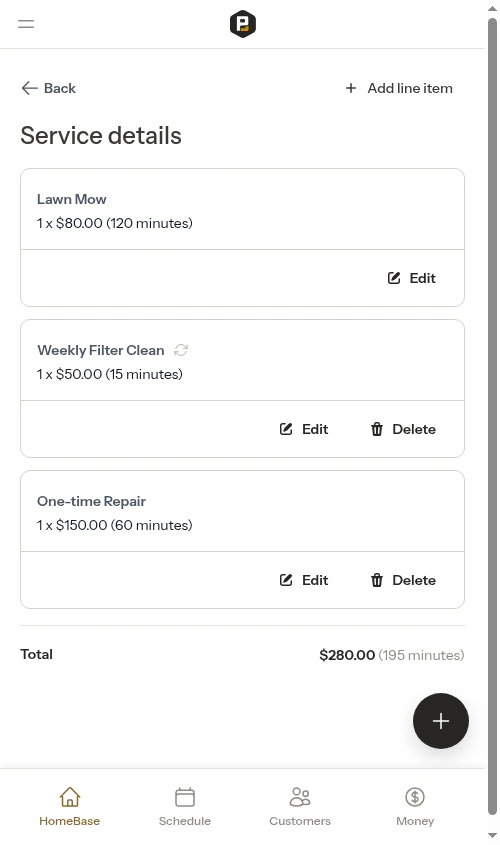Edit the Lawn Mow line item
This screenshot has width=500, height=845.
[x=412, y=278]
